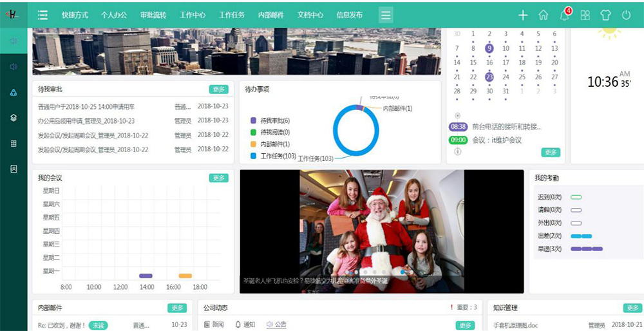The height and width of the screenshot is (331, 644).
Task: Open notifications bell with badge 4
Action: [565, 15]
